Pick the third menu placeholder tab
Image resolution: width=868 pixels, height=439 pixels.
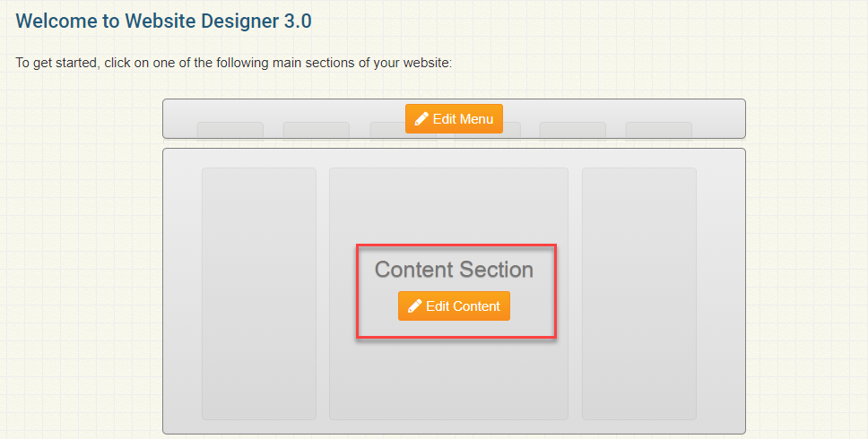tap(387, 132)
